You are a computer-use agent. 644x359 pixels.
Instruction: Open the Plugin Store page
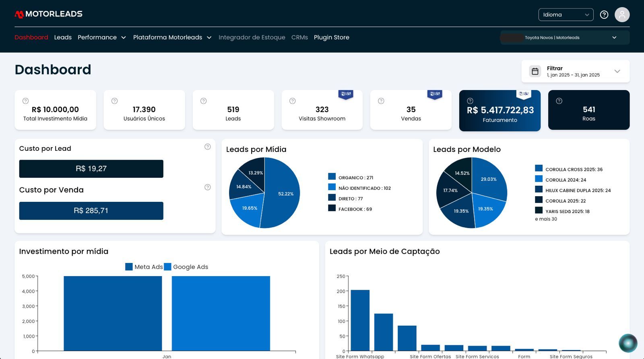pos(332,37)
